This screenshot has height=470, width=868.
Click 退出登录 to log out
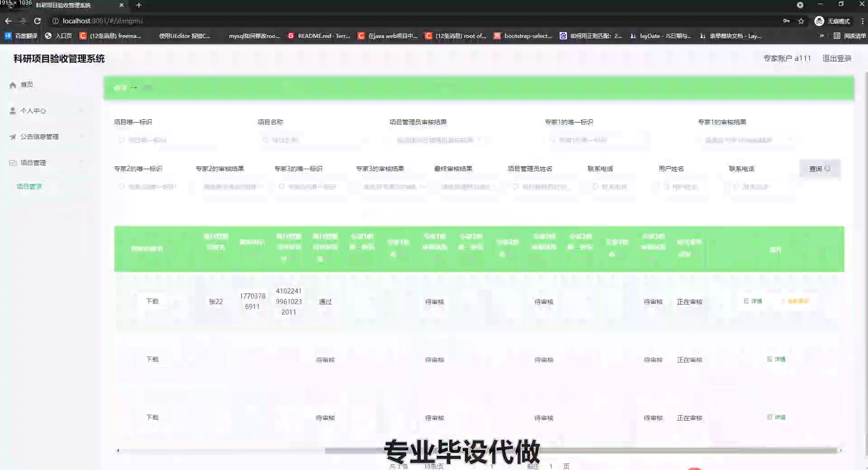click(x=837, y=58)
